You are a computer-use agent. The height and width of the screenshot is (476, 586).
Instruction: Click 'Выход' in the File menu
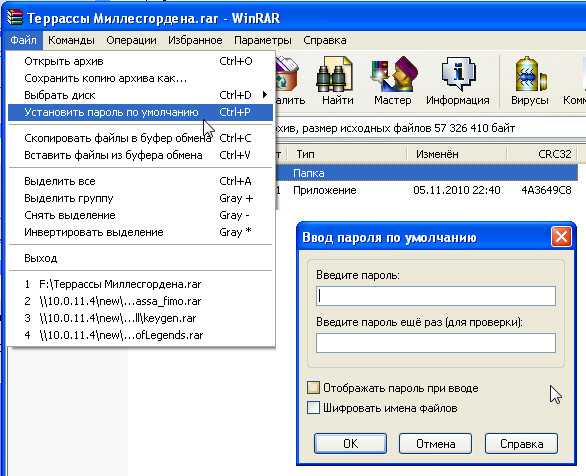(140, 258)
